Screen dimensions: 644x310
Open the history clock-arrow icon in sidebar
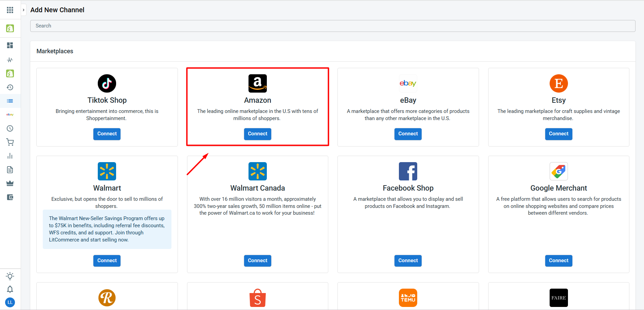(x=10, y=88)
